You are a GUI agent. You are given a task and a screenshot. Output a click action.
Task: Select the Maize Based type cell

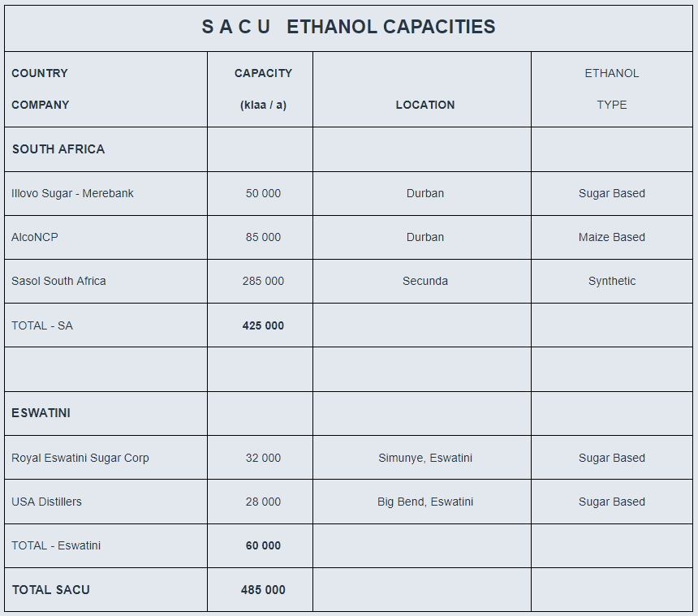tap(612, 237)
